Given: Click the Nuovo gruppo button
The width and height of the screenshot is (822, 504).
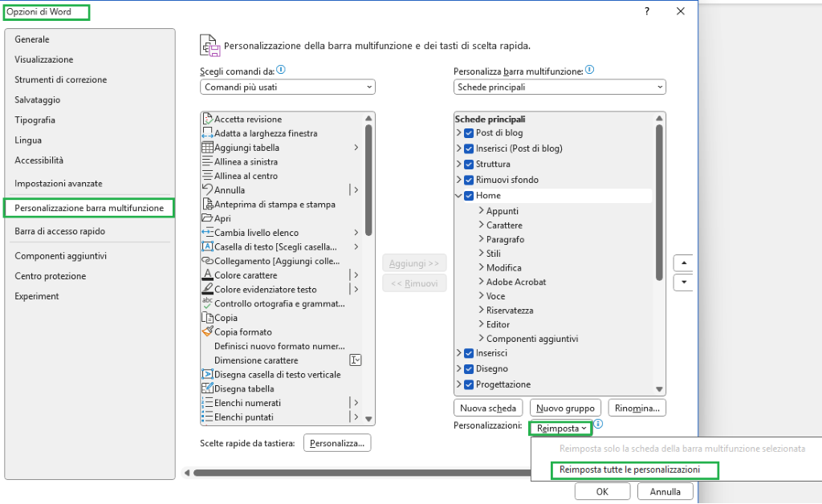Looking at the screenshot, I should coord(565,408).
